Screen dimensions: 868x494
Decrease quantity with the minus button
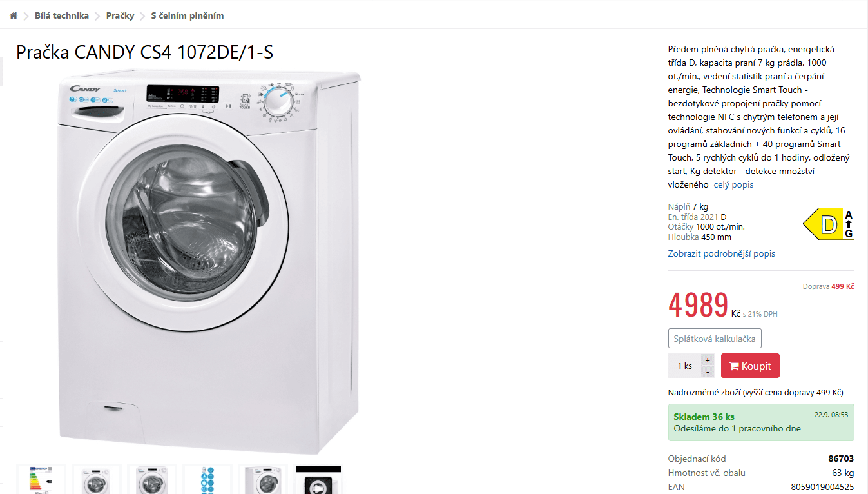(708, 372)
